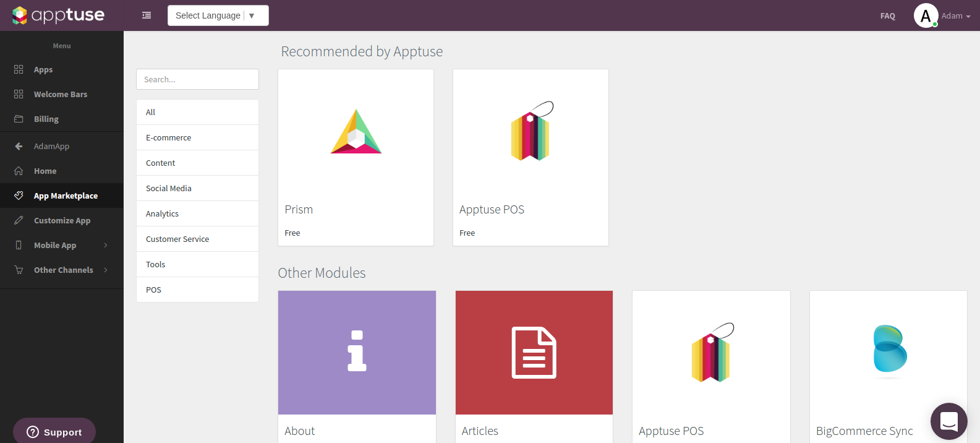Click the Customize App pencil icon
The height and width of the screenshot is (443, 980).
pyautogui.click(x=19, y=220)
